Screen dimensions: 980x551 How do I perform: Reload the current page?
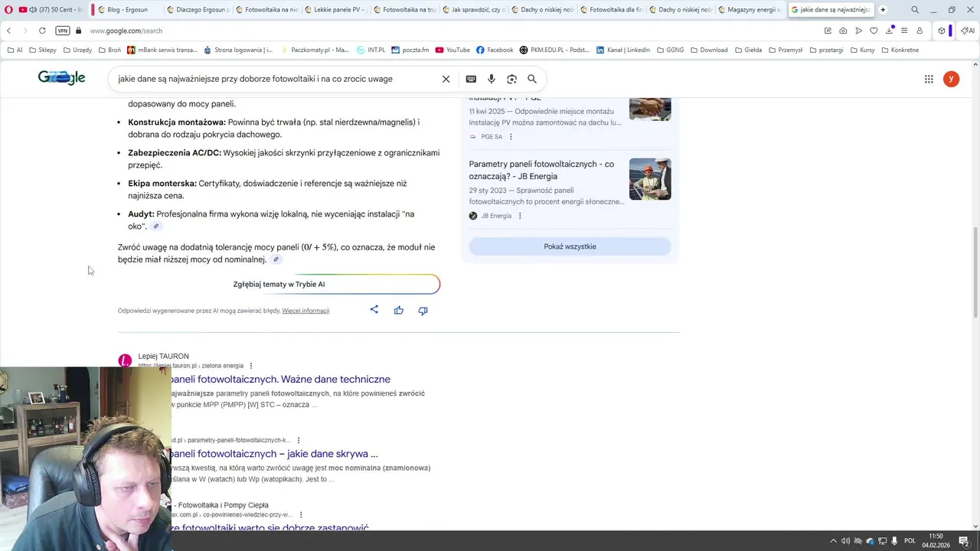click(x=42, y=31)
